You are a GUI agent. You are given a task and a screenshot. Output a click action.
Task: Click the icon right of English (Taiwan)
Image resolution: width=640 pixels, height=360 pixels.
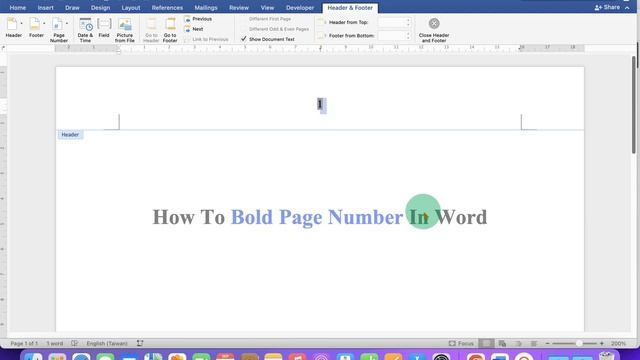click(140, 344)
